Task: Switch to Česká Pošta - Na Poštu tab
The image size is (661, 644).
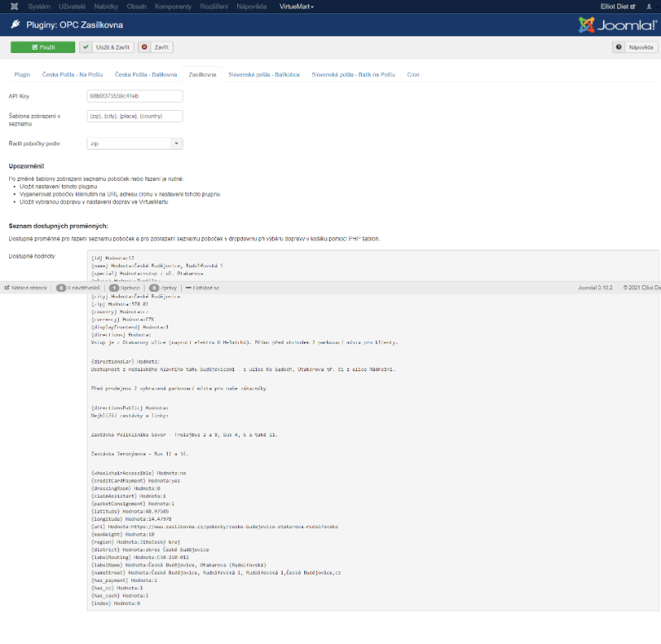Action: tap(73, 74)
